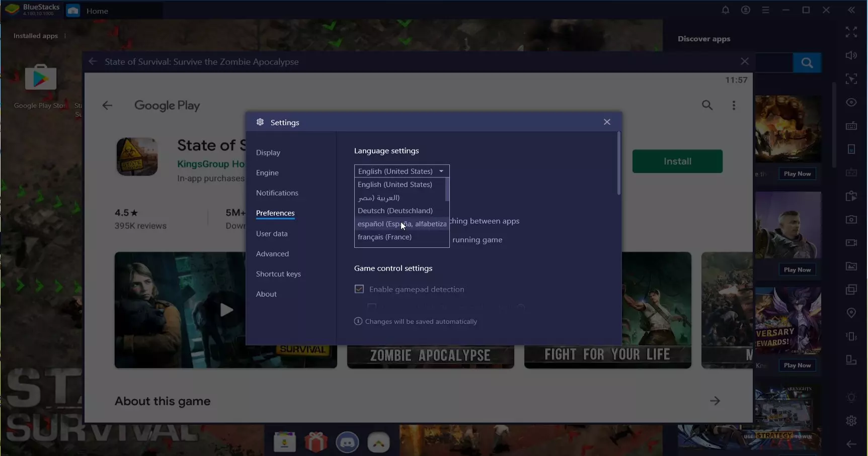
Task: Click the notification bell icon
Action: [725, 10]
